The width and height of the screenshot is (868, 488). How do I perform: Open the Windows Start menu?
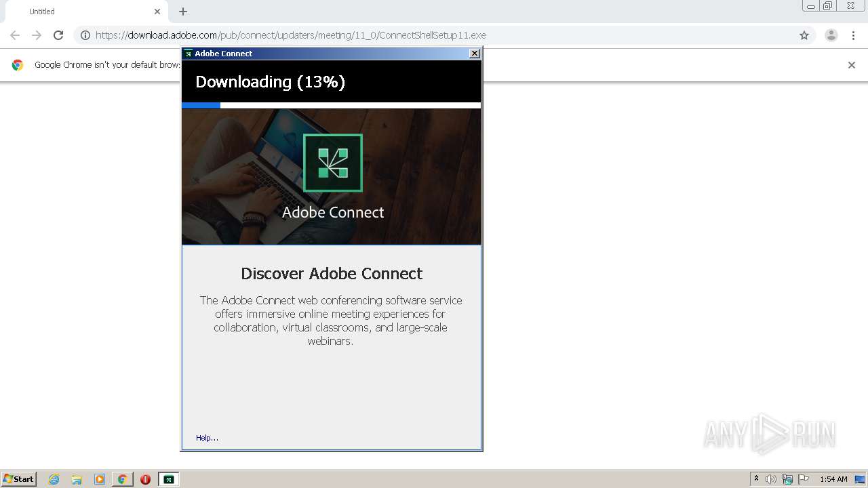19,479
